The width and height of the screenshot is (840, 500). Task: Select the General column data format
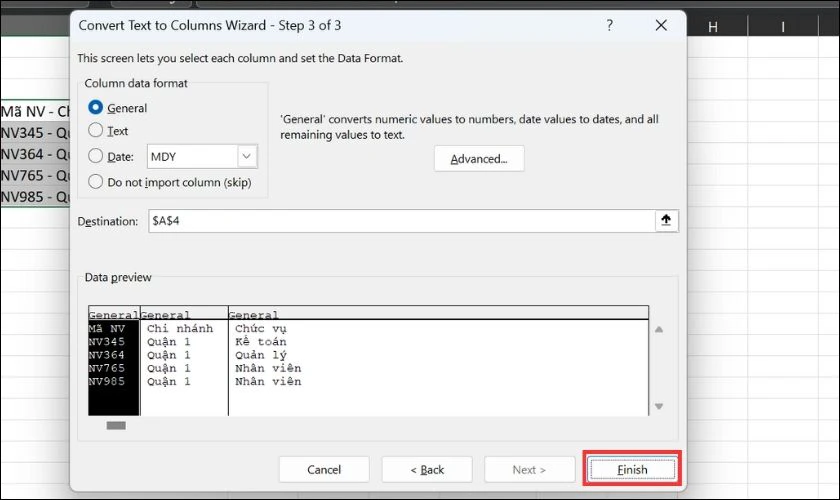click(x=96, y=108)
